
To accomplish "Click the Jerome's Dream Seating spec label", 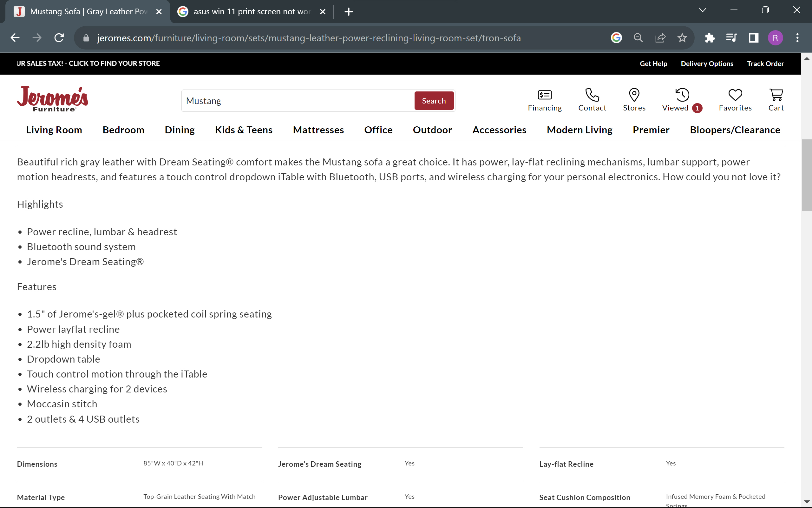I will (x=319, y=464).
